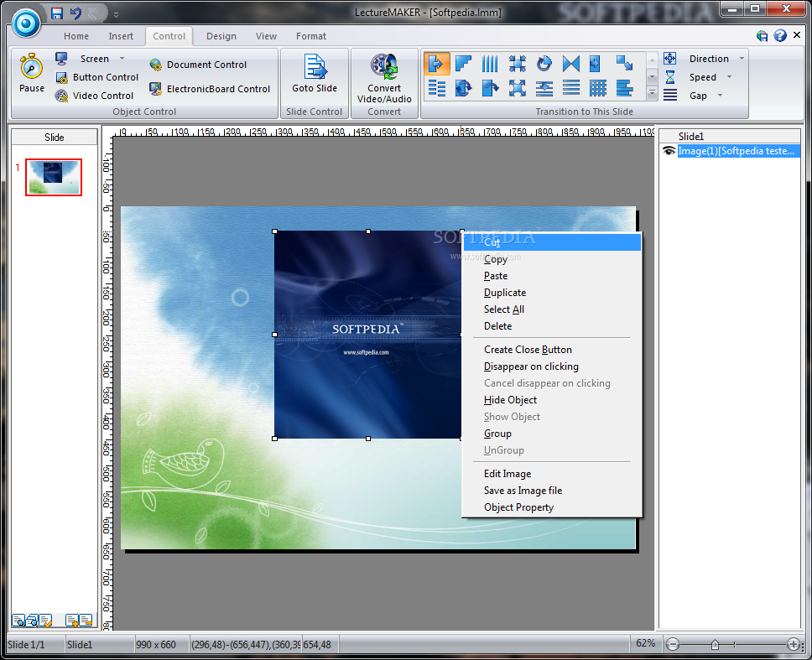Select the cover-right arrow panel transition
812x660 pixels.
click(596, 64)
